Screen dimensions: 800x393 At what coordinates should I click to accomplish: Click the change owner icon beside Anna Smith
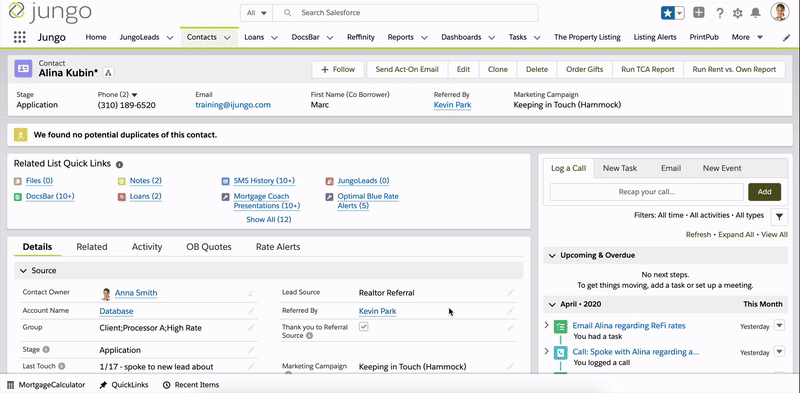251,293
